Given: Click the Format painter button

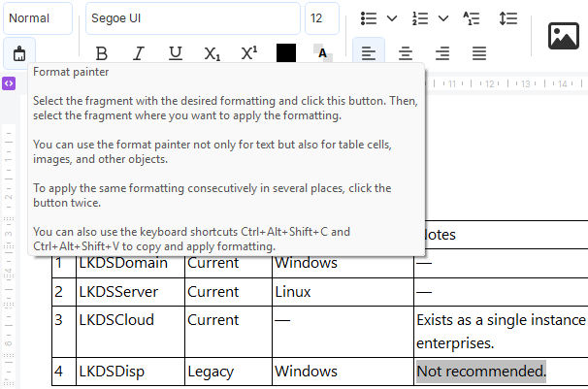Looking at the screenshot, I should pos(19,53).
